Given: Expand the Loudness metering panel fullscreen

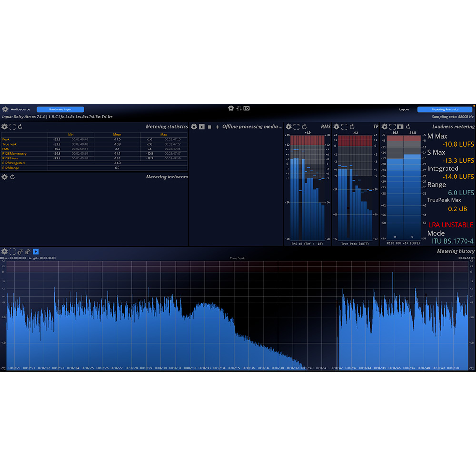Looking at the screenshot, I should [x=392, y=127].
